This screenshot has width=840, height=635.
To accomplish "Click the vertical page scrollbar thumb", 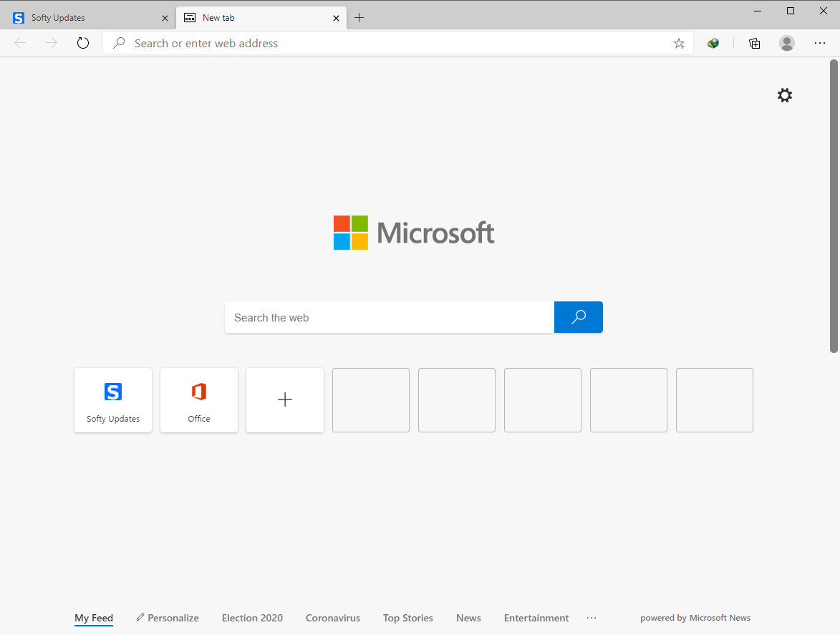I will 834,206.
